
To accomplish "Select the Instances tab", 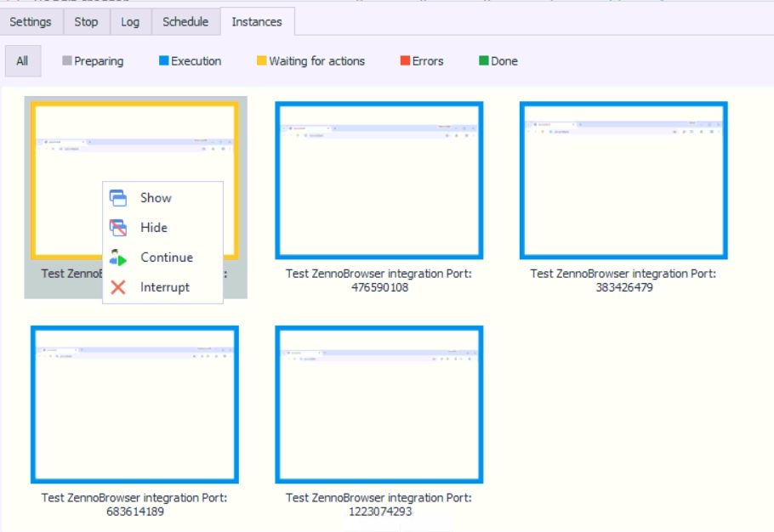I will (x=257, y=22).
